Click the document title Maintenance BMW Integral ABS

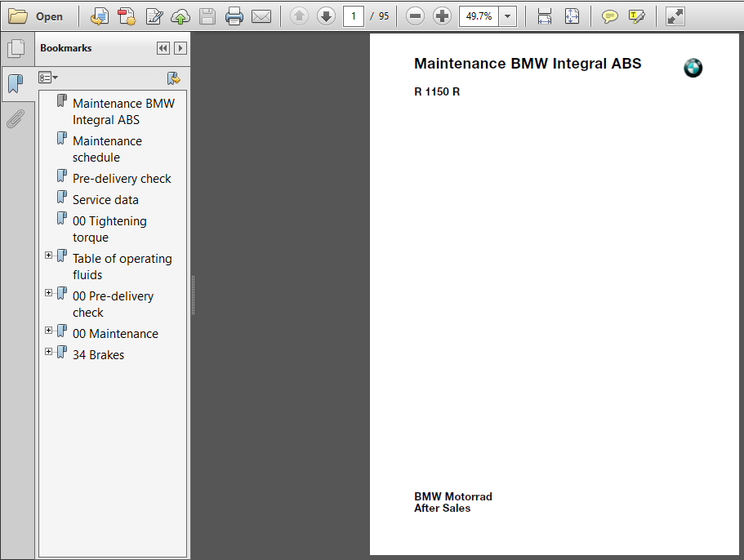tap(528, 64)
